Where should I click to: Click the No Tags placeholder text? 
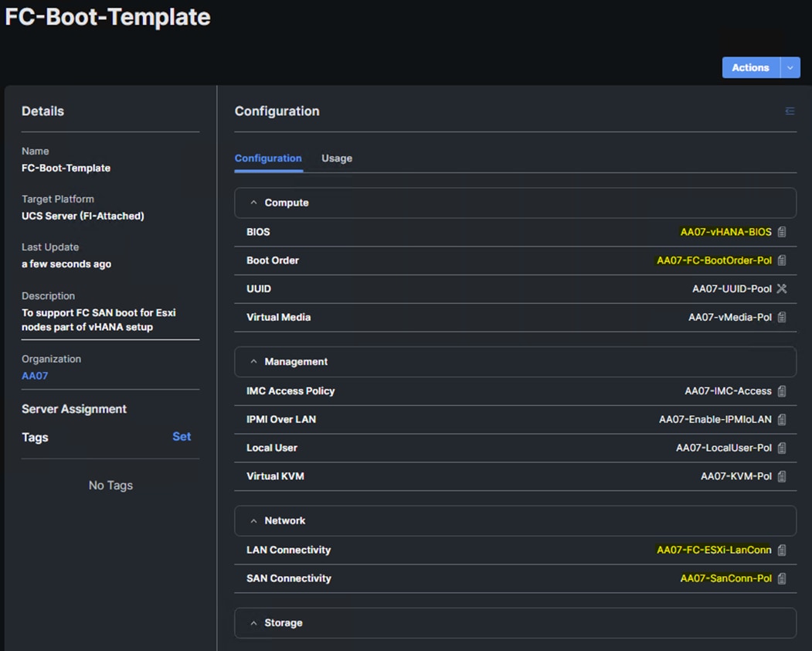(110, 485)
